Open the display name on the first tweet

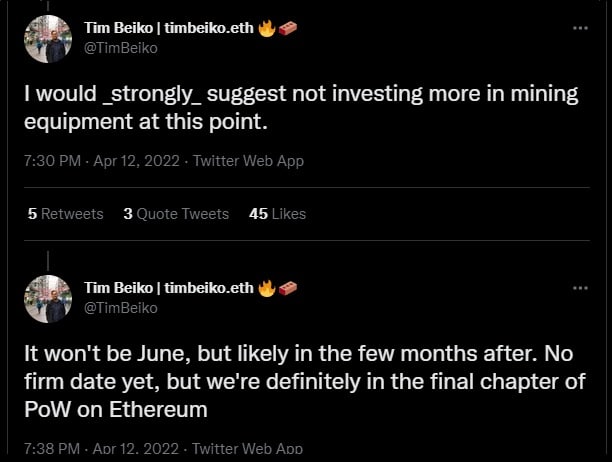click(169, 28)
